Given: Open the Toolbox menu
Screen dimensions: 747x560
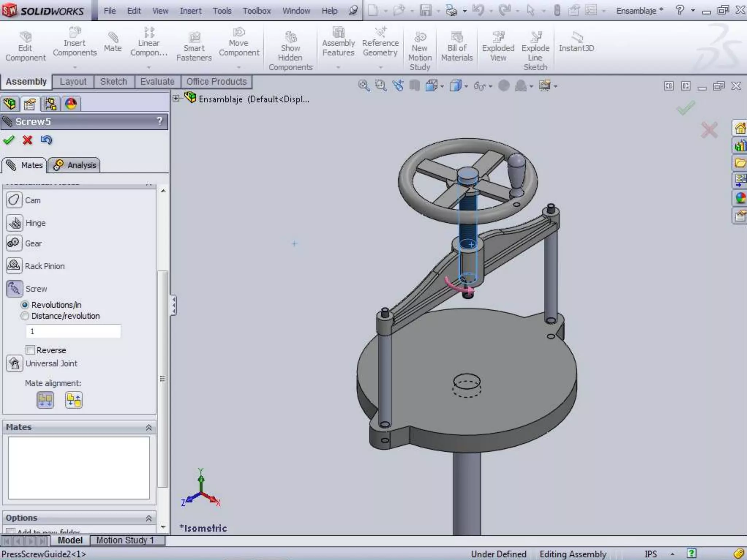Looking at the screenshot, I should click(x=256, y=11).
